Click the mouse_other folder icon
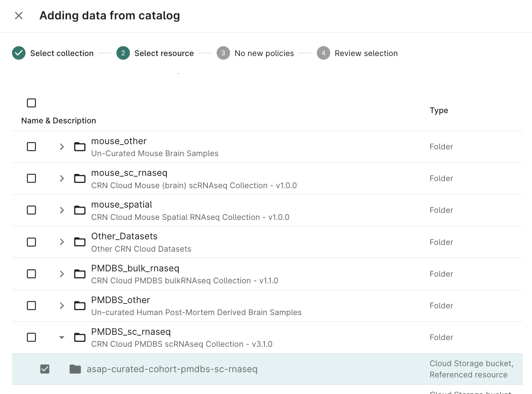 point(80,147)
